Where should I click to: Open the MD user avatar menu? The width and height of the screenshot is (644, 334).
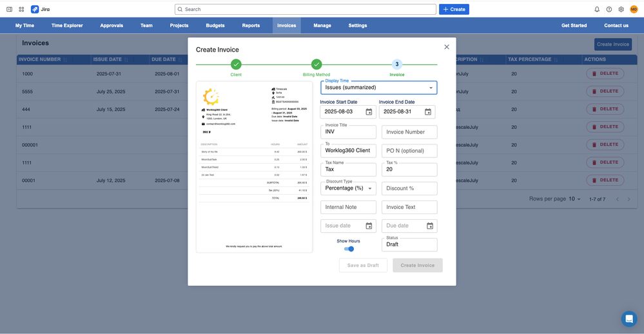tap(634, 9)
